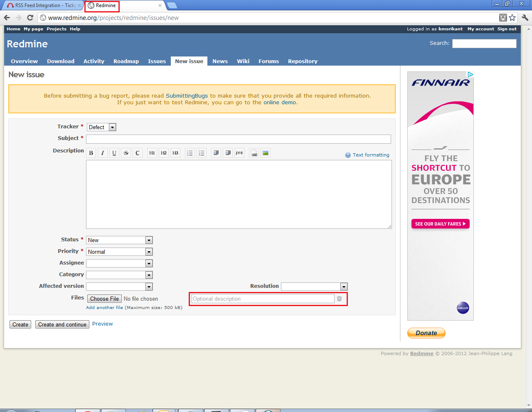Screen dimensions: 532x412
Task: Open the online demo link
Action: point(280,103)
